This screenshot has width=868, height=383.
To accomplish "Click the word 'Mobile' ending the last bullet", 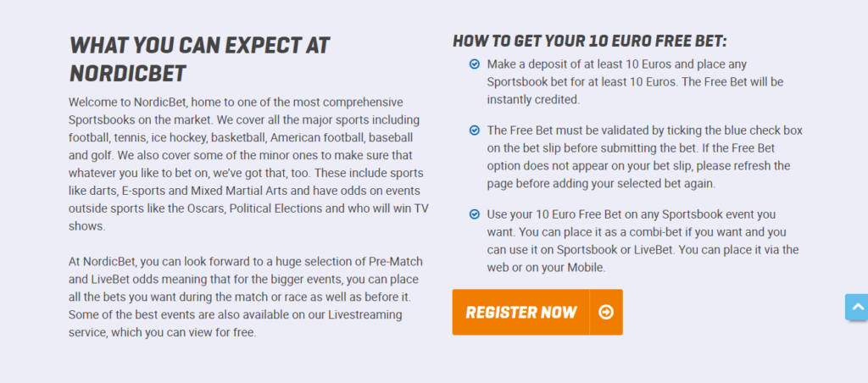I will 587,267.
